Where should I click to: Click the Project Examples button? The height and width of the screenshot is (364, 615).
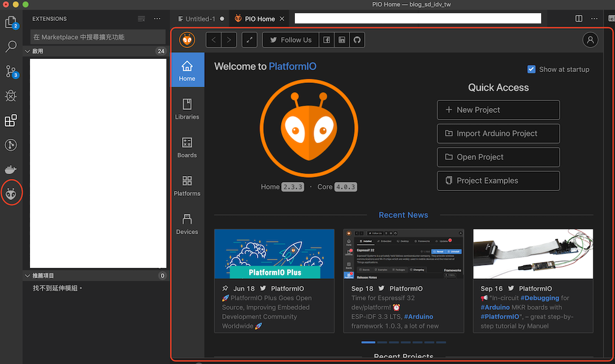(x=498, y=180)
